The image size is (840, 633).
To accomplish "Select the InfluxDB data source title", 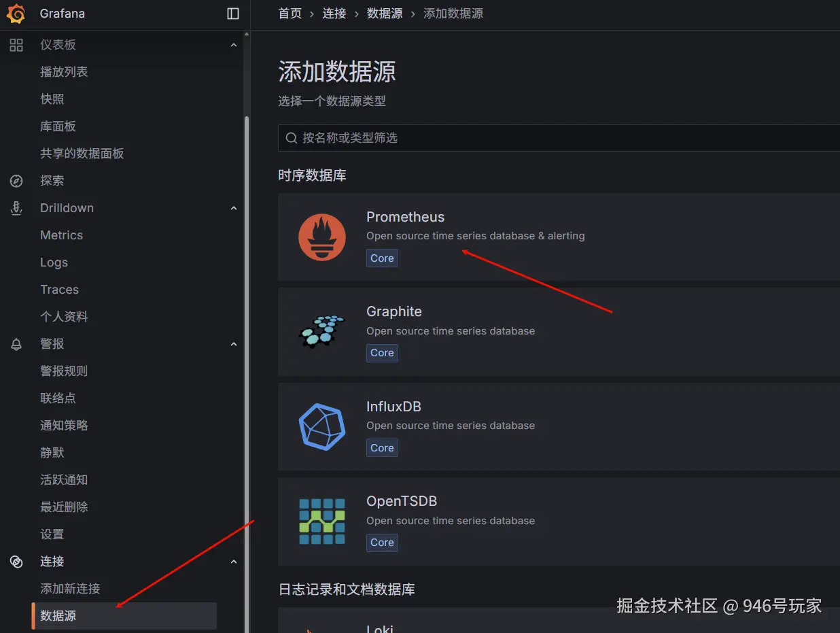I will 393,407.
